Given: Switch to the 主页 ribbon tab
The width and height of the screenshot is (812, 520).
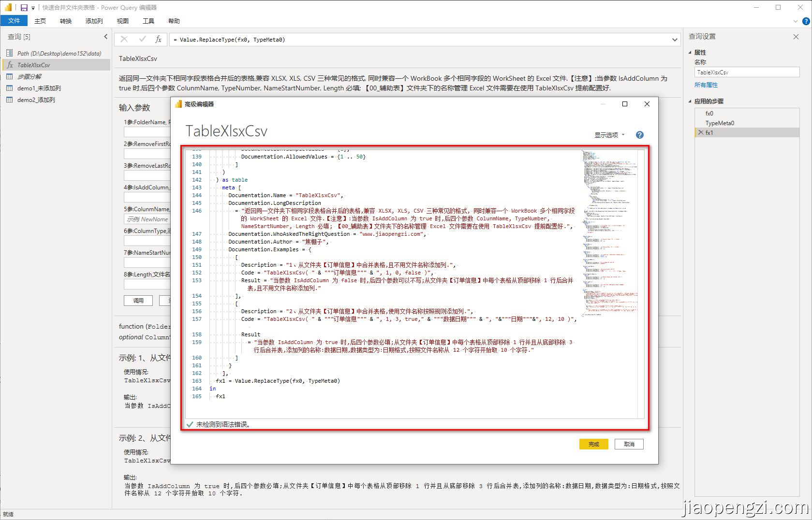Looking at the screenshot, I should pos(40,21).
